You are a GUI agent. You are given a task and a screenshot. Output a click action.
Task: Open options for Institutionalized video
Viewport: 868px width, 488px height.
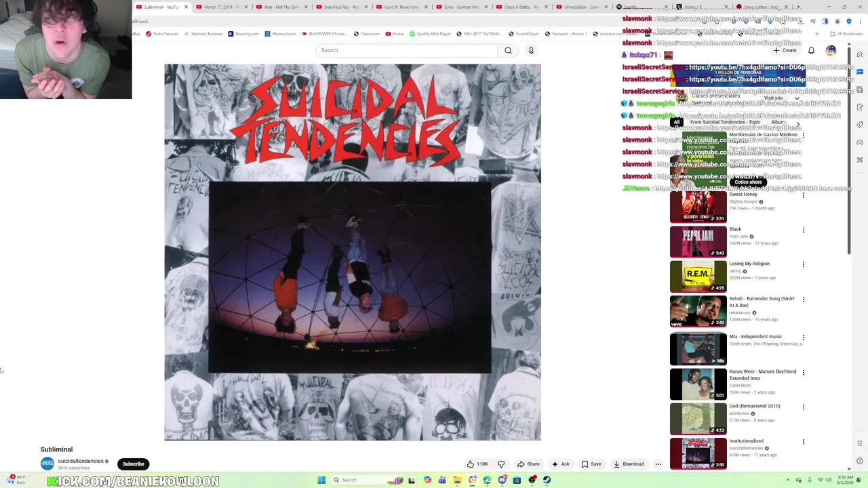click(x=804, y=442)
